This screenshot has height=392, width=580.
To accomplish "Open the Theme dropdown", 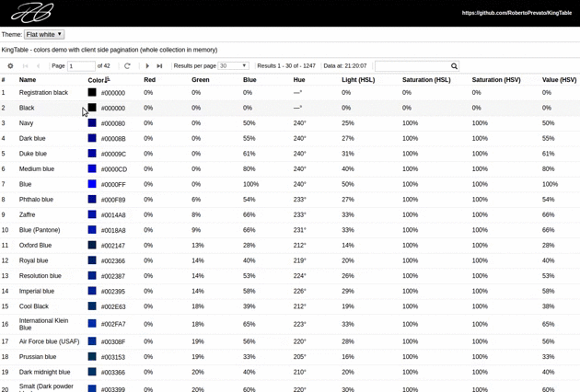I will 44,34.
